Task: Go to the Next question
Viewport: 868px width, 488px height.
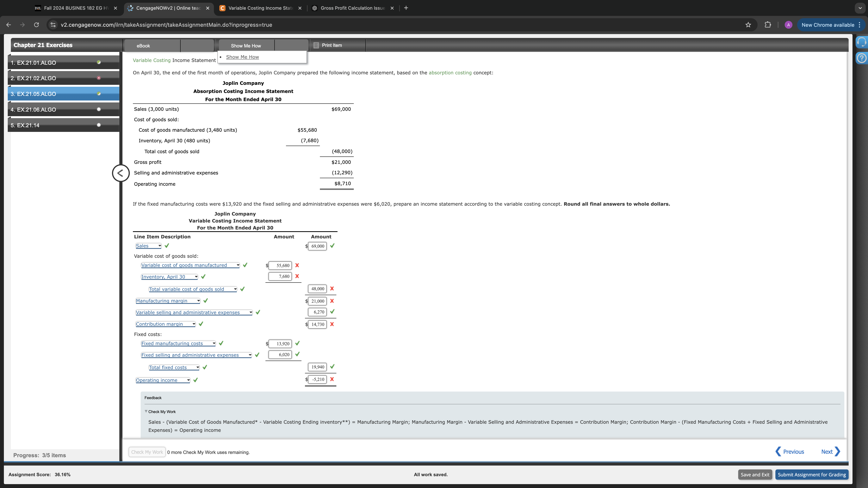Action: coord(830,452)
